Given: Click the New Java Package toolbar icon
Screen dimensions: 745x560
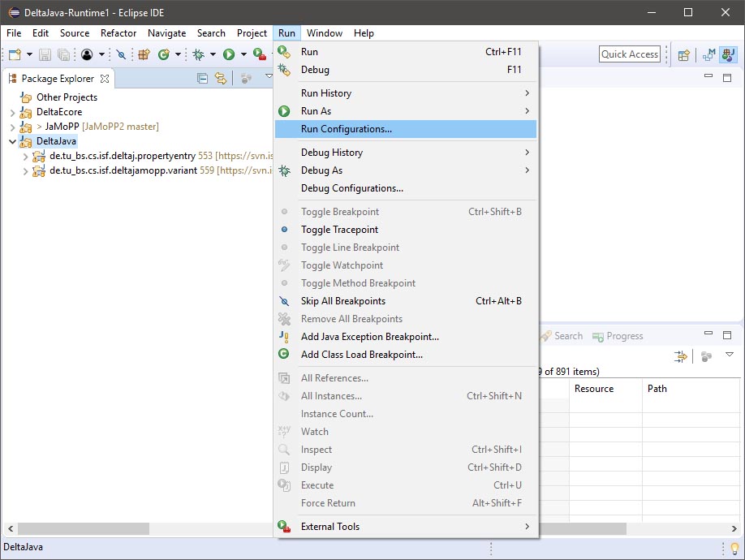Looking at the screenshot, I should tap(144, 54).
